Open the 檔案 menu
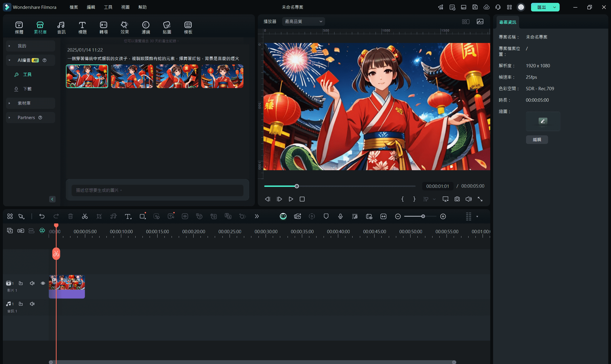Screen dimensions: 611x364 (x=74, y=7)
